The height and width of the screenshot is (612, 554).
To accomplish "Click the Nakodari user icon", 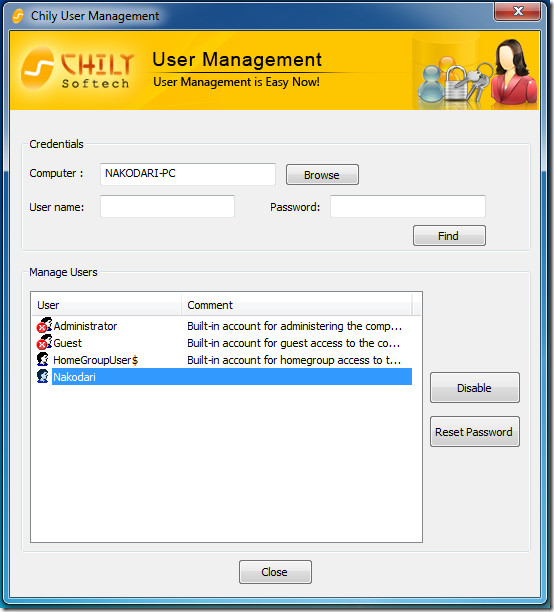I will pos(43,376).
